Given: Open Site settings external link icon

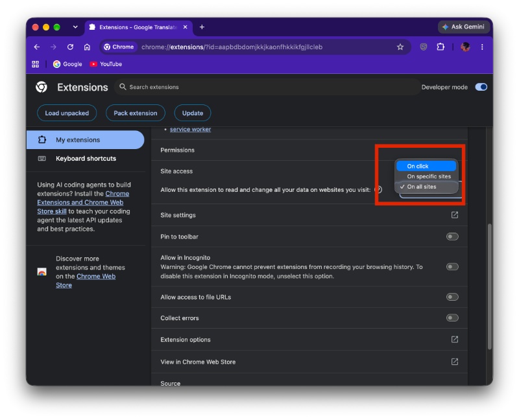Looking at the screenshot, I should [x=455, y=215].
